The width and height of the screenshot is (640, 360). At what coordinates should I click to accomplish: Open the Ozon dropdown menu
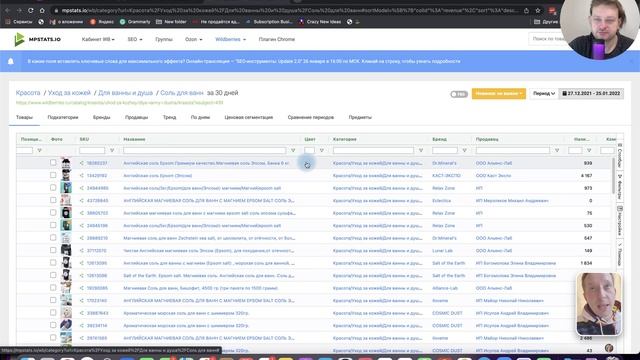click(193, 39)
